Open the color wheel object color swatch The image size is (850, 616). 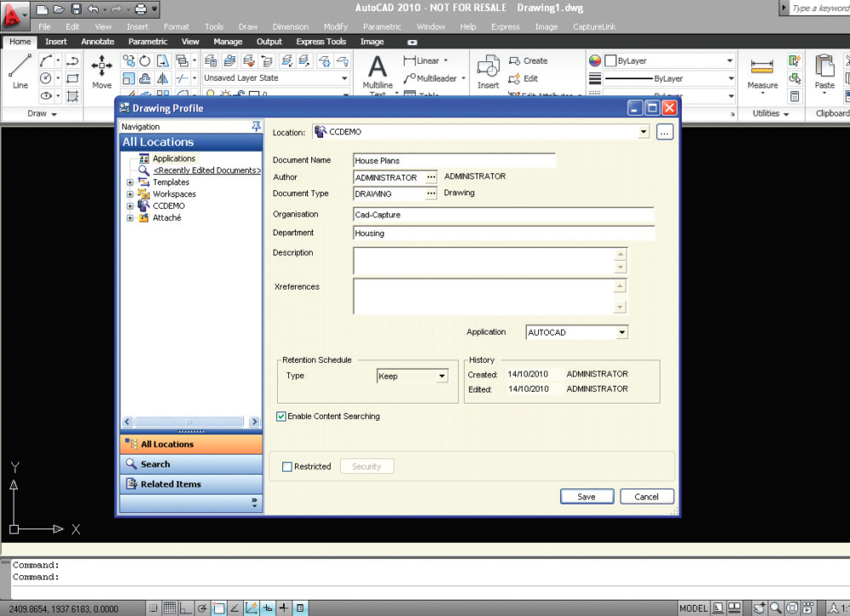coord(595,60)
